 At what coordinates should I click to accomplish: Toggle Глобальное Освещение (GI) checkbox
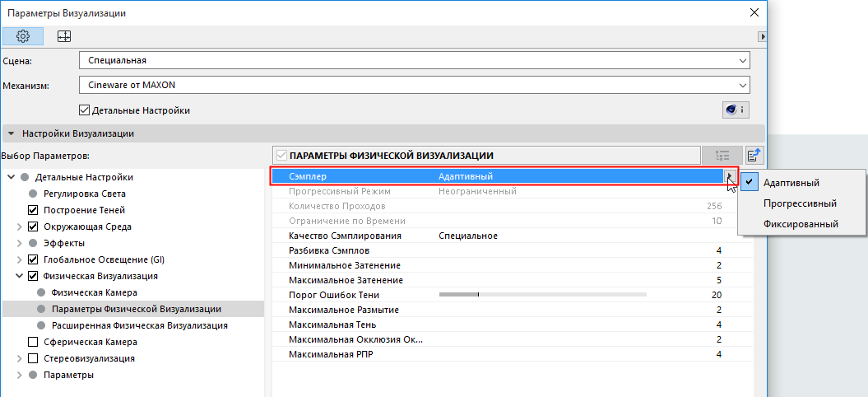33,259
